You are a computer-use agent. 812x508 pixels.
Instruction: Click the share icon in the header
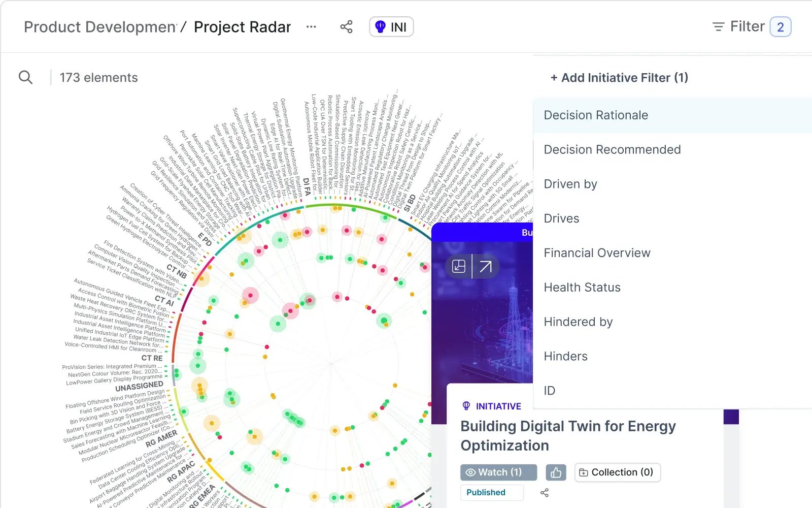click(346, 27)
